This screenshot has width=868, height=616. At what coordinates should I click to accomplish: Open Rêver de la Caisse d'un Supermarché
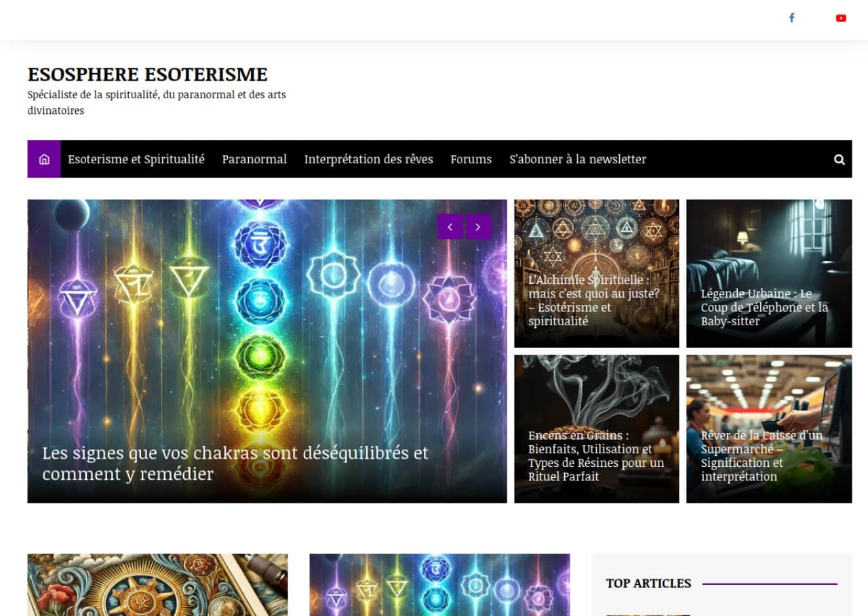761,455
